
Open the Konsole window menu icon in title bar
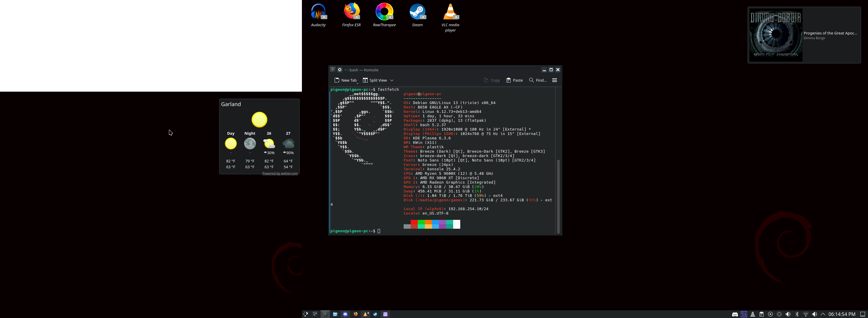[333, 70]
